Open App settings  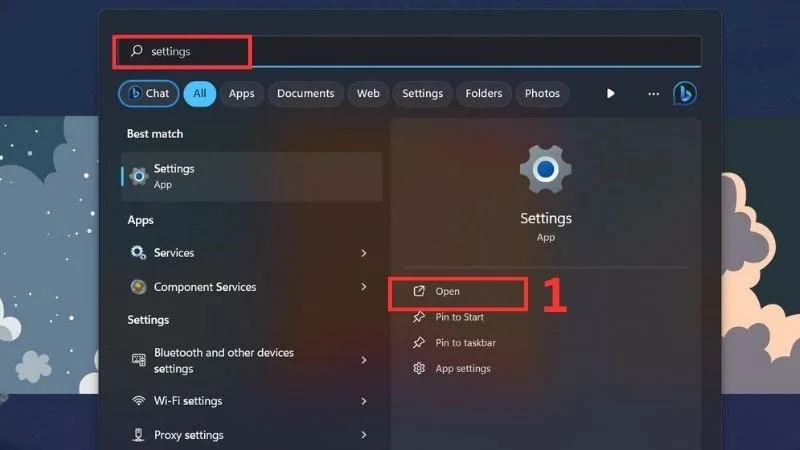coord(463,368)
